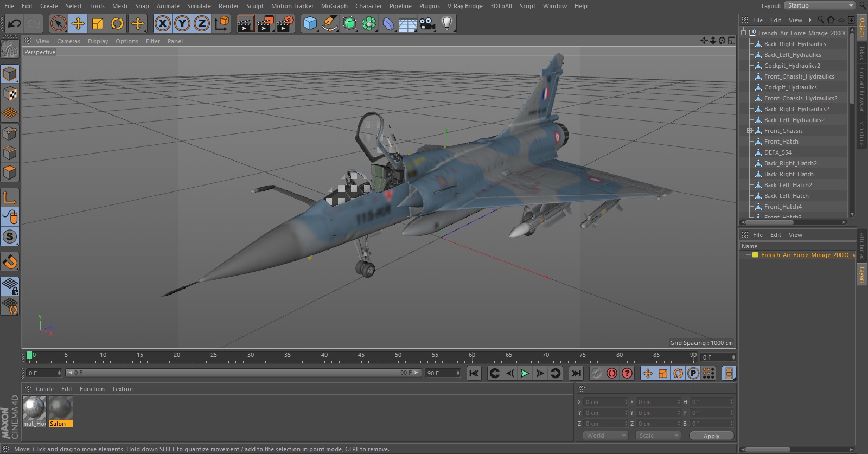Select the Live Selection tool
868x454 pixels.
coord(59,23)
